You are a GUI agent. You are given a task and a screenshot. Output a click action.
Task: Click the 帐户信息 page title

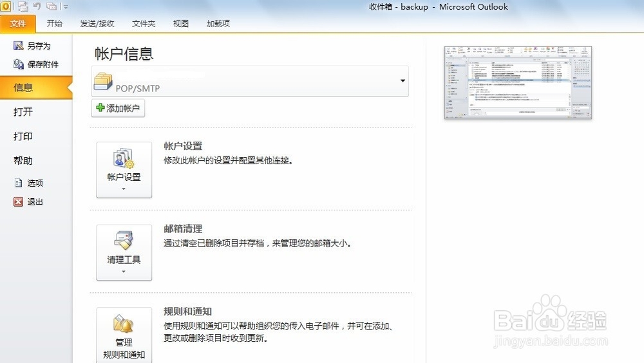pos(124,54)
